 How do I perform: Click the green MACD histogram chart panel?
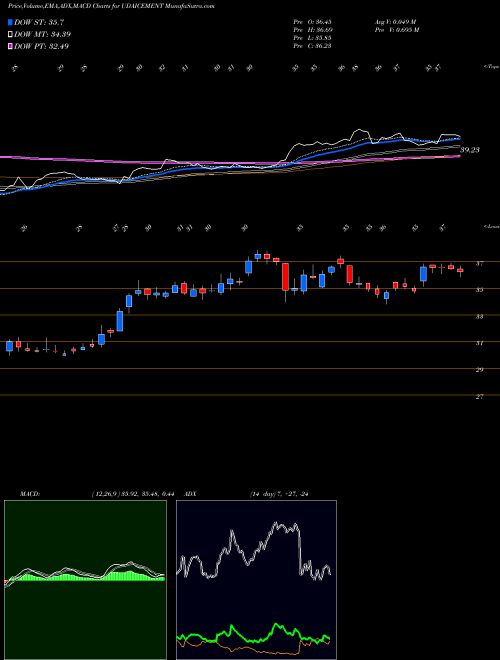pyautogui.click(x=85, y=580)
